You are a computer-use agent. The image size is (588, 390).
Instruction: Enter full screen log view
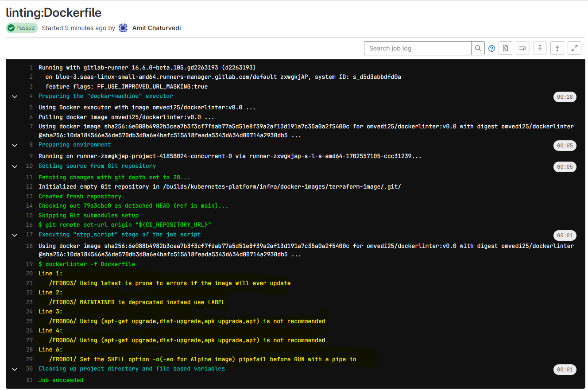[x=574, y=48]
